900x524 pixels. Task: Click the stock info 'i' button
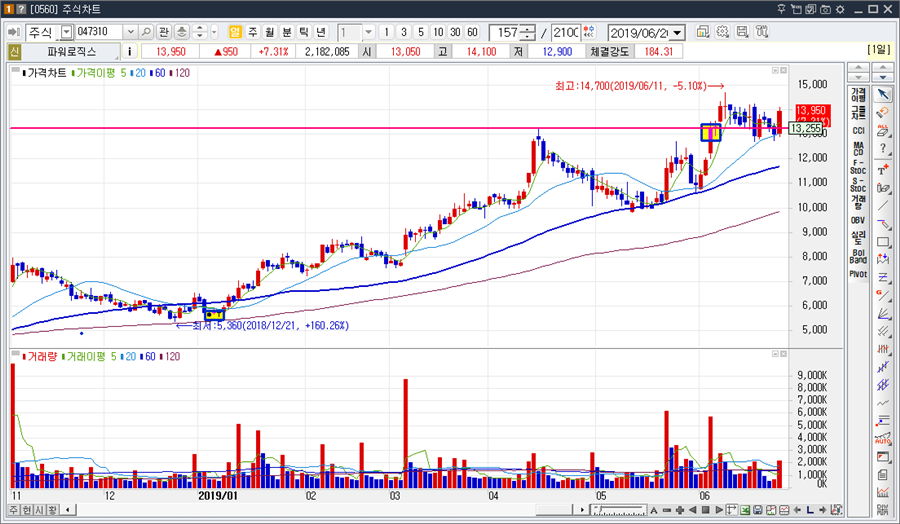[130, 52]
